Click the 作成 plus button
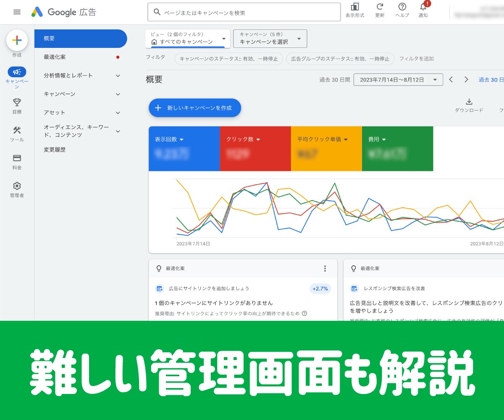Screen dimensions: 504x420 17,40
